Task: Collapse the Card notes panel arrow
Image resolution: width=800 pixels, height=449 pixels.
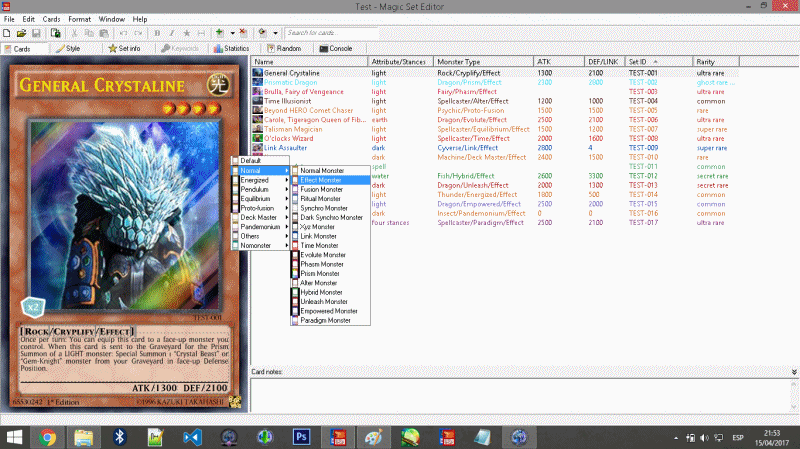Action: click(794, 372)
